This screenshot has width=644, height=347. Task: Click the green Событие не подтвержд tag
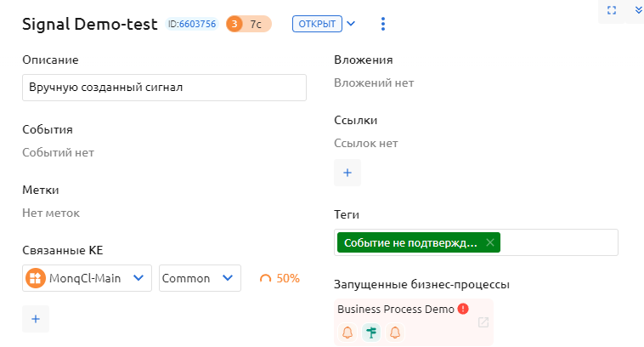point(410,242)
